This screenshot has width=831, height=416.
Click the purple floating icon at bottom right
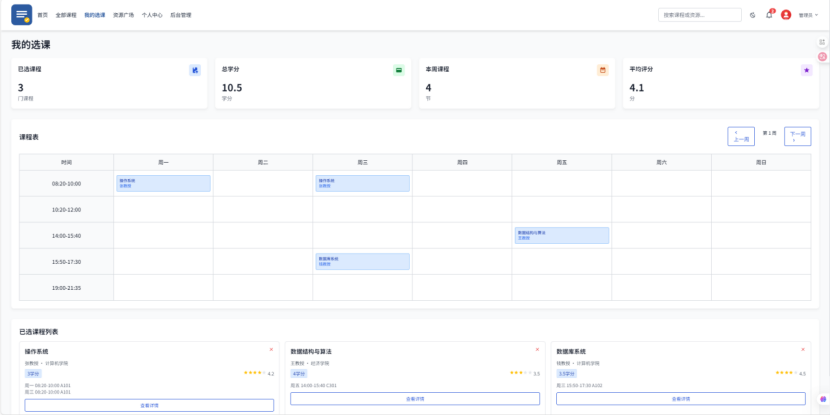pos(823,399)
